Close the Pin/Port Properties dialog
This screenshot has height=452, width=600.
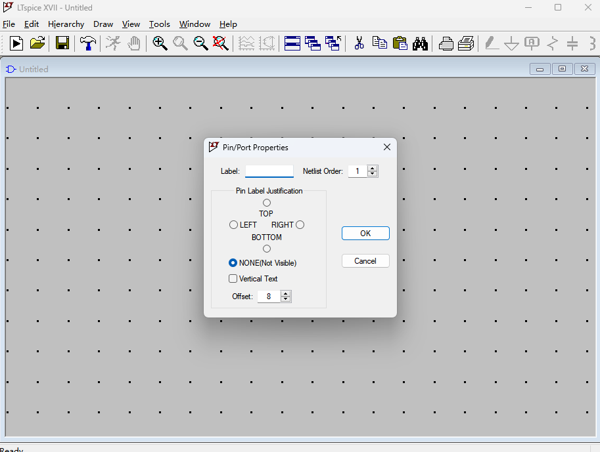pyautogui.click(x=386, y=147)
